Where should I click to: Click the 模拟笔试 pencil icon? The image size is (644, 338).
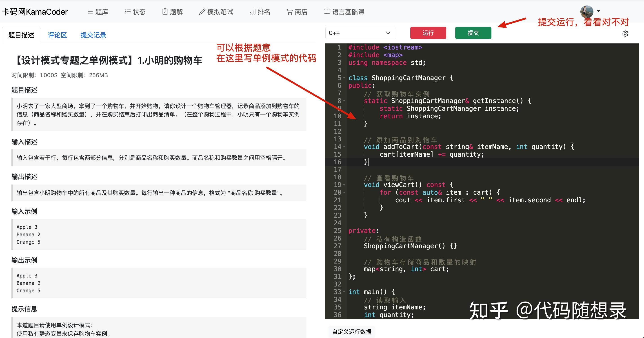(x=202, y=12)
